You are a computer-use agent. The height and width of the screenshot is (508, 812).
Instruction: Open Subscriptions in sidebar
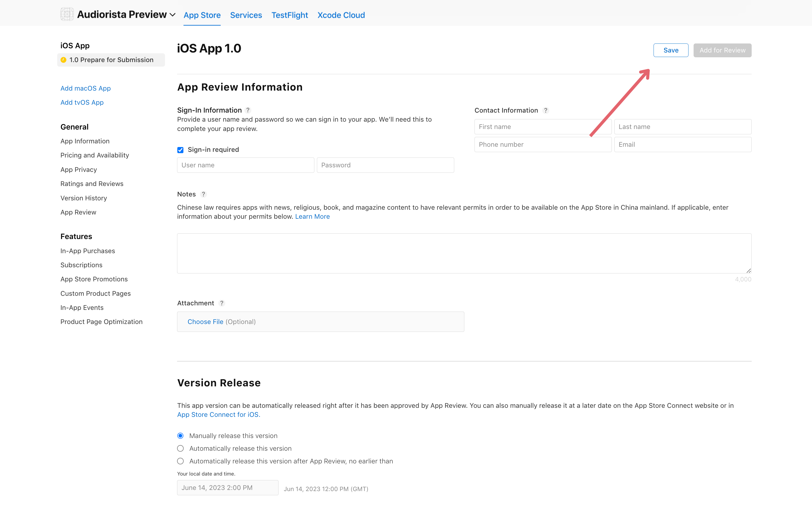point(81,265)
